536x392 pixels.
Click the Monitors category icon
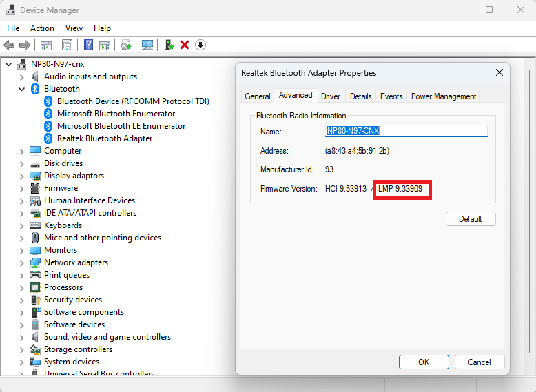[x=35, y=250]
